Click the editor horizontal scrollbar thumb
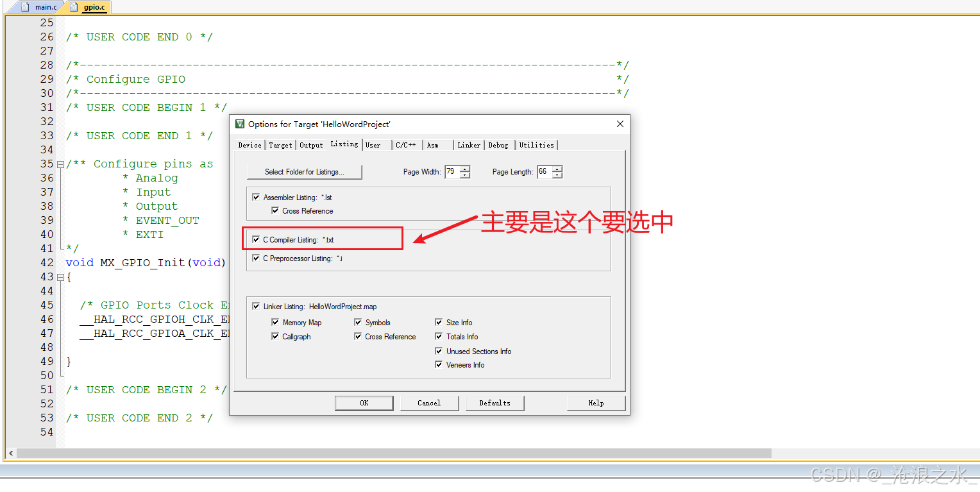 pyautogui.click(x=394, y=454)
